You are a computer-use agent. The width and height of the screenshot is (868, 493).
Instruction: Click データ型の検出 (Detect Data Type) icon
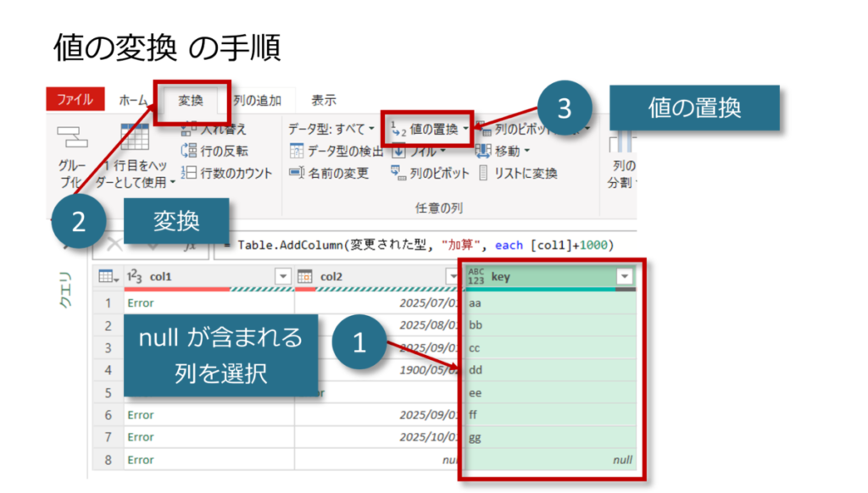pyautogui.click(x=297, y=151)
